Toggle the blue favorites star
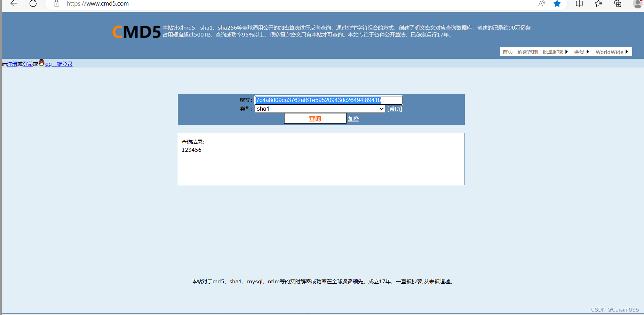This screenshot has width=644, height=315. click(x=557, y=3)
